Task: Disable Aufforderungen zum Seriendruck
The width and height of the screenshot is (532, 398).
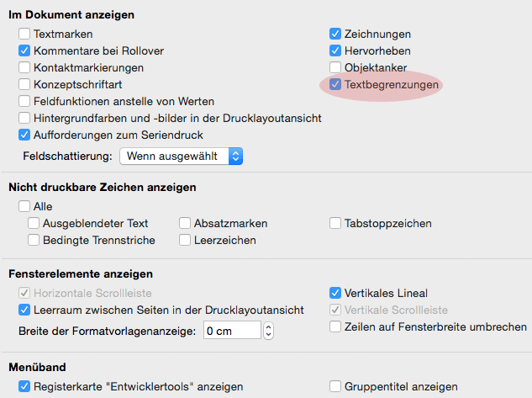Action: 24,135
